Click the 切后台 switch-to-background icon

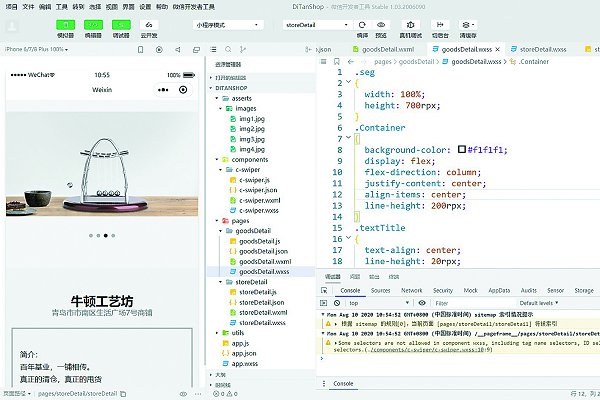[440, 25]
